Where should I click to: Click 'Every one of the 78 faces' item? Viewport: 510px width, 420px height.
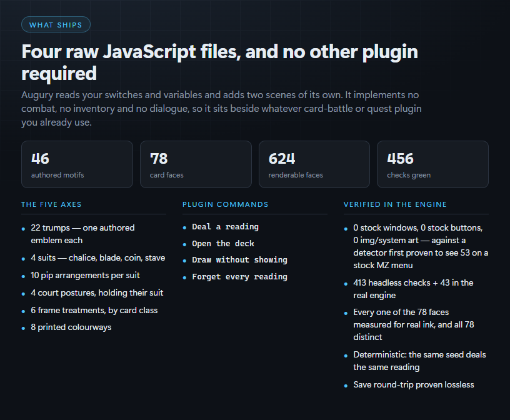click(414, 324)
